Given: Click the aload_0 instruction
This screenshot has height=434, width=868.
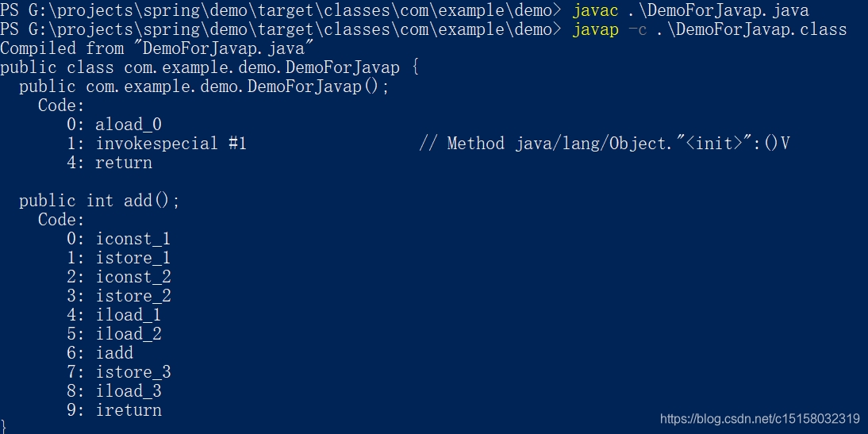Looking at the screenshot, I should tap(129, 125).
